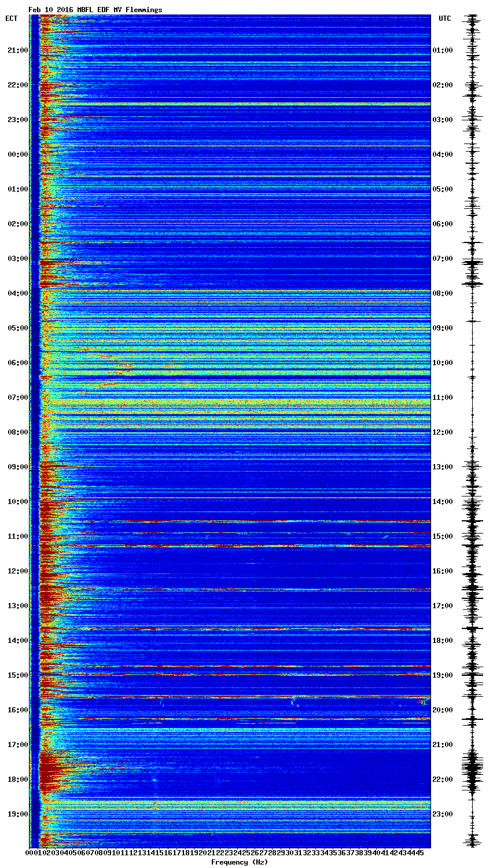
Task: Select the 14:00 label on the ECT axis
Action: 18,641
